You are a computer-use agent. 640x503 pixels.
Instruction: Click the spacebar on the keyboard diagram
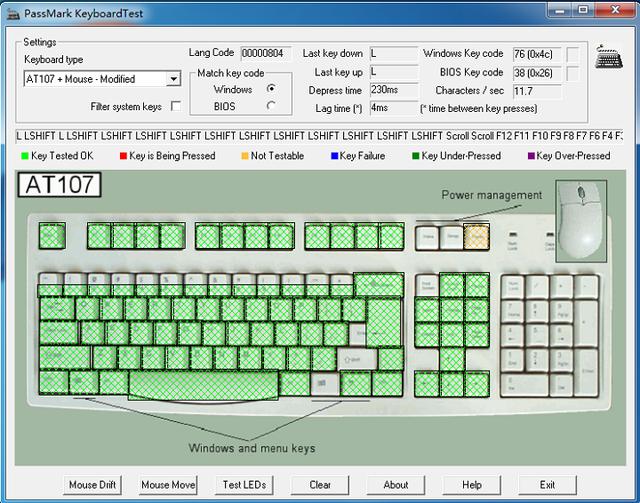pos(203,383)
